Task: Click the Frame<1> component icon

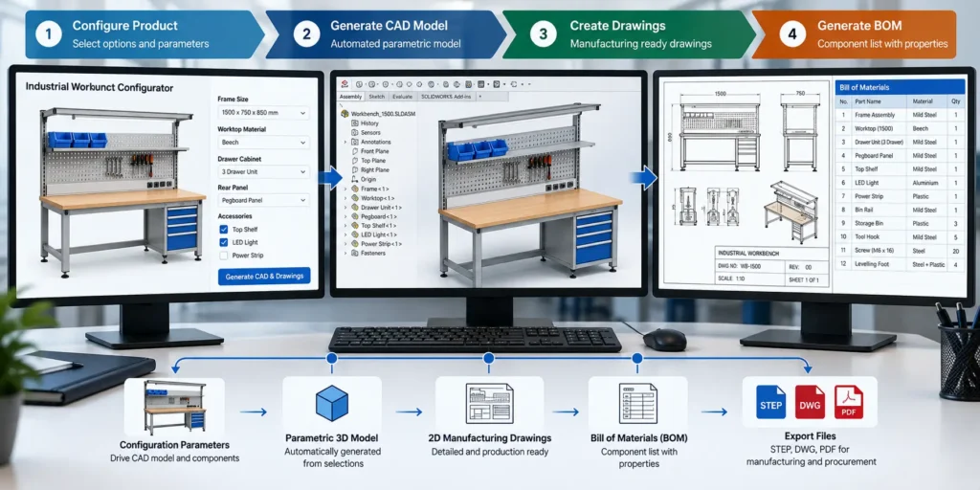Action: (x=354, y=189)
